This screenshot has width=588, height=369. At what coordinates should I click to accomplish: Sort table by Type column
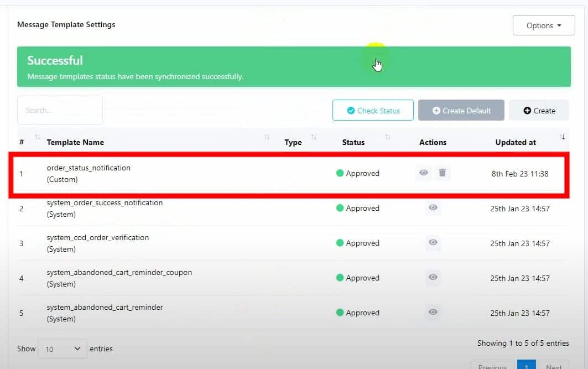(x=314, y=137)
